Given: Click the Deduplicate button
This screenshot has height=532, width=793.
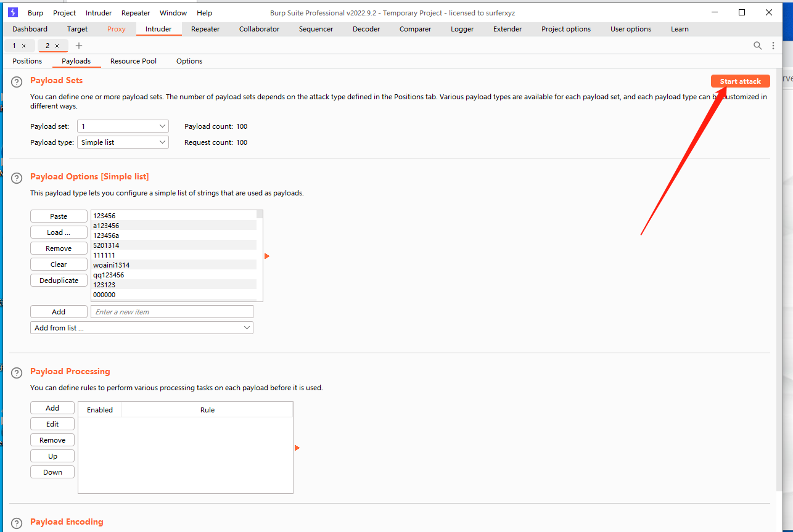Looking at the screenshot, I should click(x=59, y=280).
